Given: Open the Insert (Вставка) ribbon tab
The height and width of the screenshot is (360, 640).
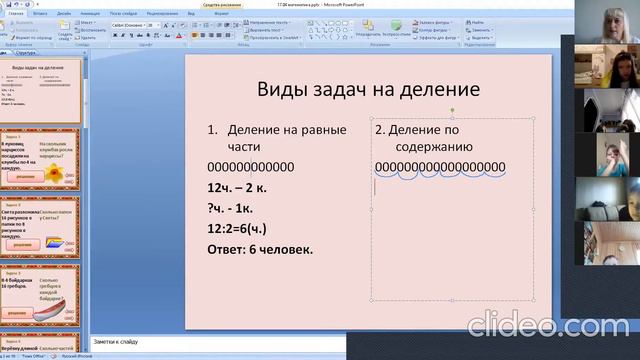Looking at the screenshot, I should tap(40, 13).
